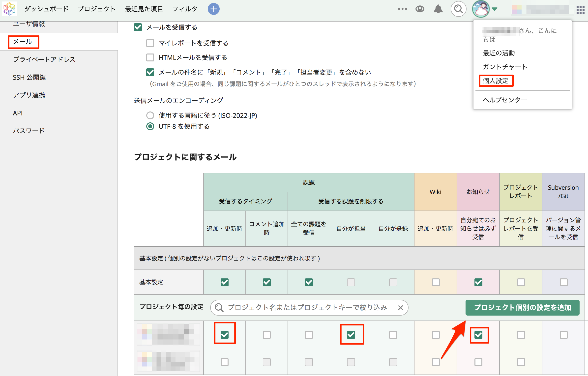Screen dimensions: 588x376
Task: Click the Backlog logo icon
Action: [x=9, y=9]
